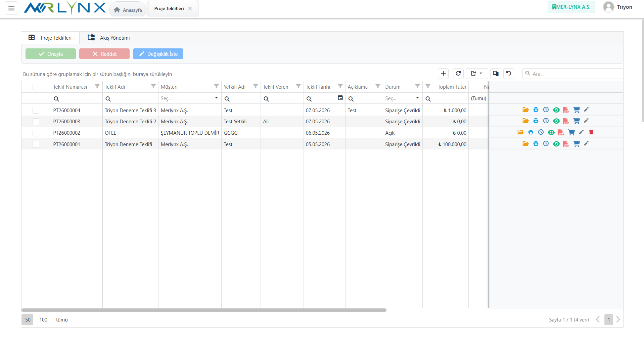Viewport: 644px width, 343px height.
Task: Print the PT26000004 offer
Action: click(536, 110)
